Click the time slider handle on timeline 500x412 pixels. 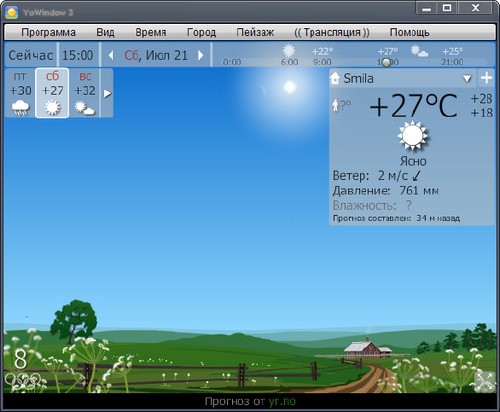386,62
